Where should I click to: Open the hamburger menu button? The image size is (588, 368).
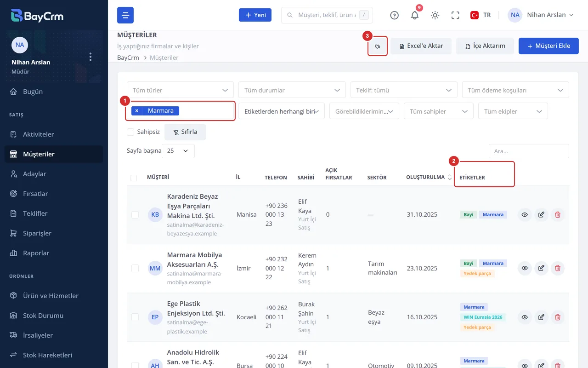(x=125, y=15)
